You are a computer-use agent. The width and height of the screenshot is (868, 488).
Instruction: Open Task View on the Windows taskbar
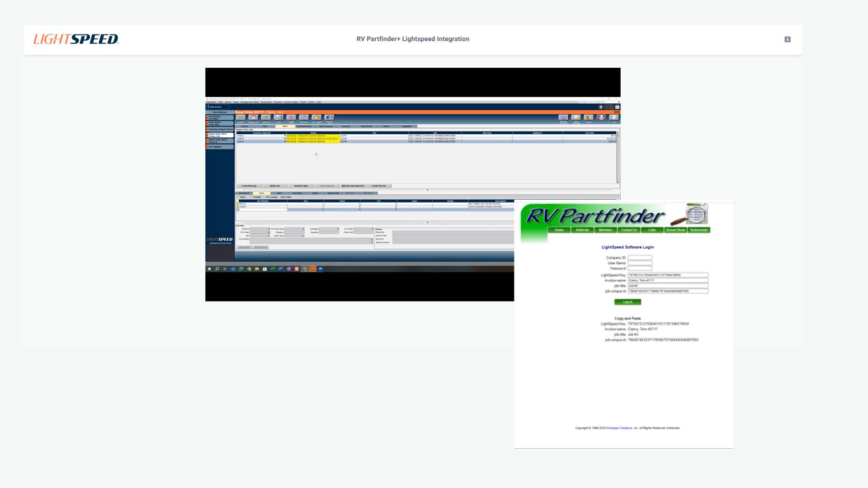point(225,269)
